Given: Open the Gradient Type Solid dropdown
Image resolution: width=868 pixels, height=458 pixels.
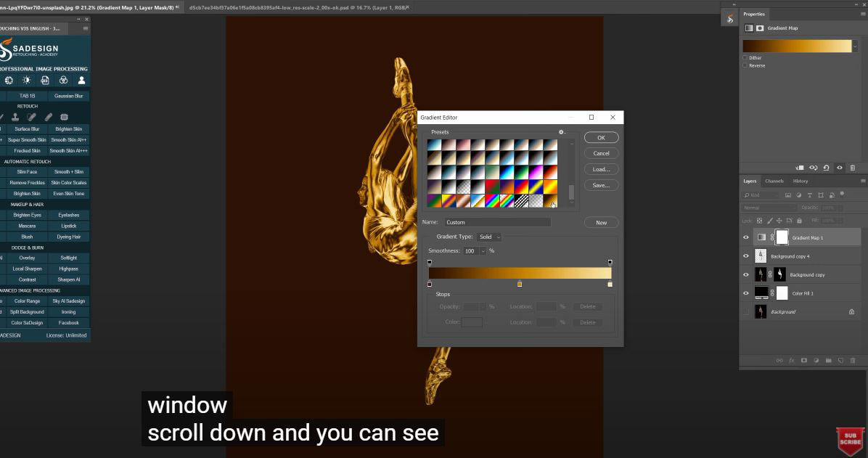Looking at the screenshot, I should (489, 237).
